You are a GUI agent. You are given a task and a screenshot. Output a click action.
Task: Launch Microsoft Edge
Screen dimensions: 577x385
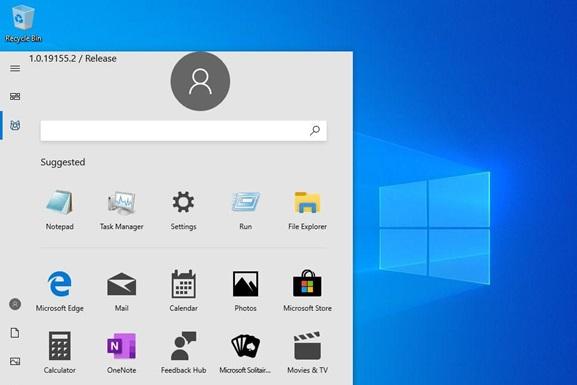tap(60, 291)
